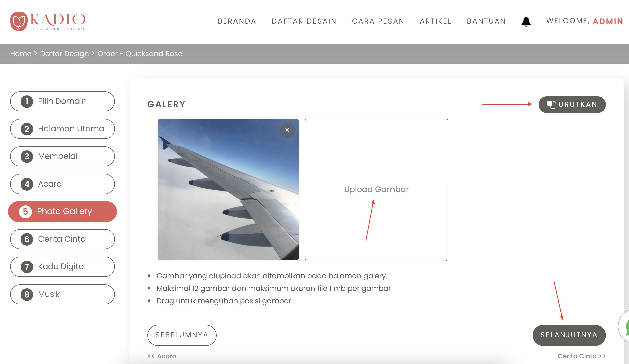Click the Selanjutnya button
The height and width of the screenshot is (364, 629).
569,335
